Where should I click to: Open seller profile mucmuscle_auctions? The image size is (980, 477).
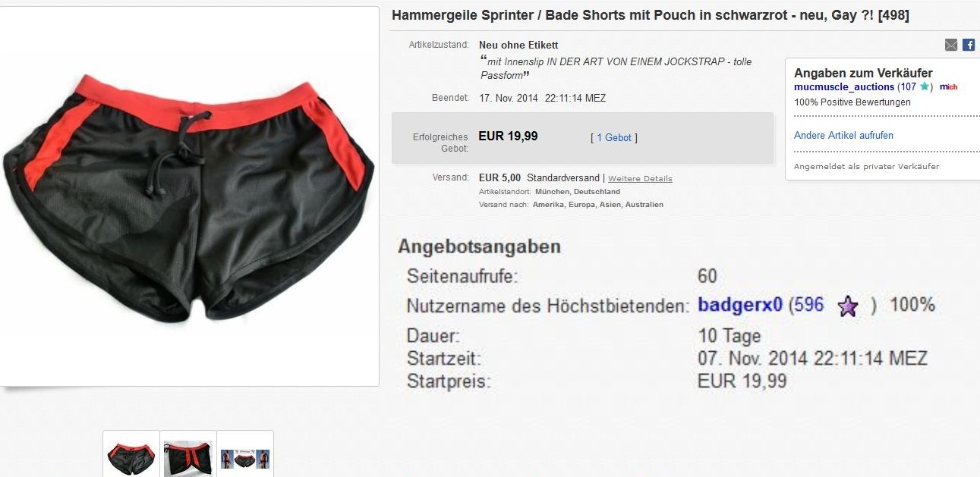844,87
